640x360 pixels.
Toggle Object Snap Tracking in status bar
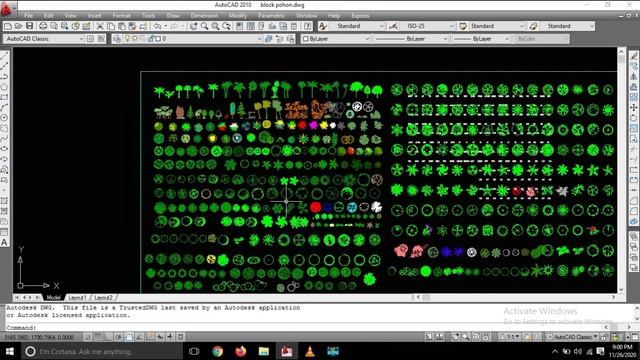[139, 337]
